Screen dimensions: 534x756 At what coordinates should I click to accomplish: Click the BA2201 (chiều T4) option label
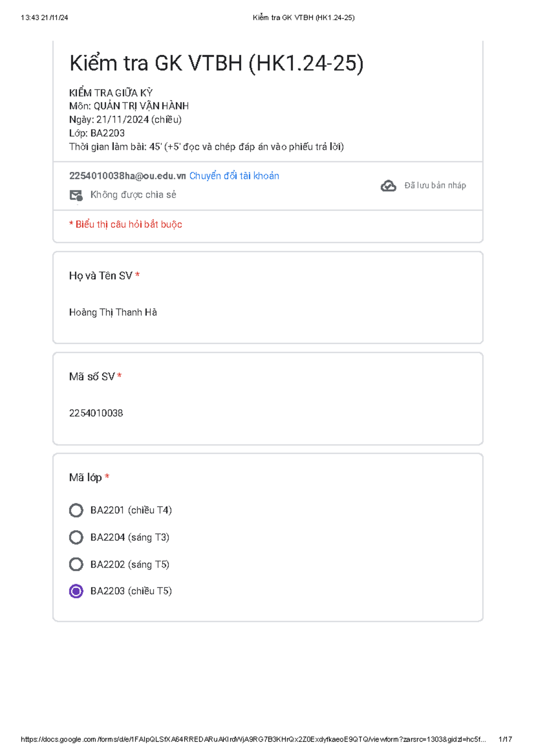pyautogui.click(x=131, y=510)
